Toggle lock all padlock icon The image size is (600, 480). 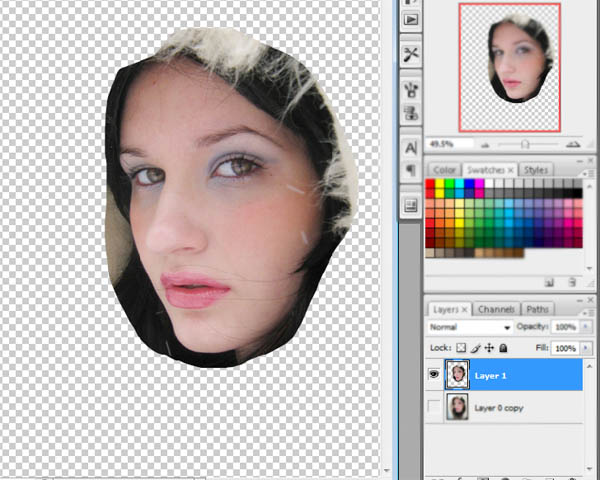(x=503, y=347)
